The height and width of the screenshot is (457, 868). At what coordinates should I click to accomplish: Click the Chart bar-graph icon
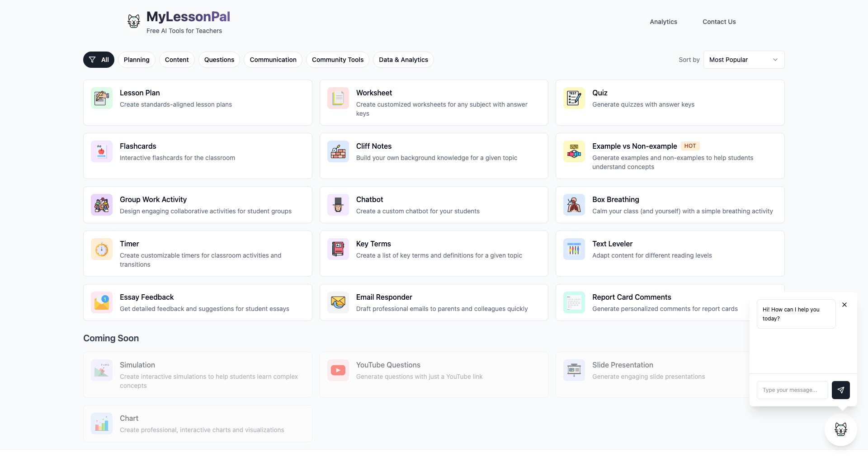coord(102,424)
